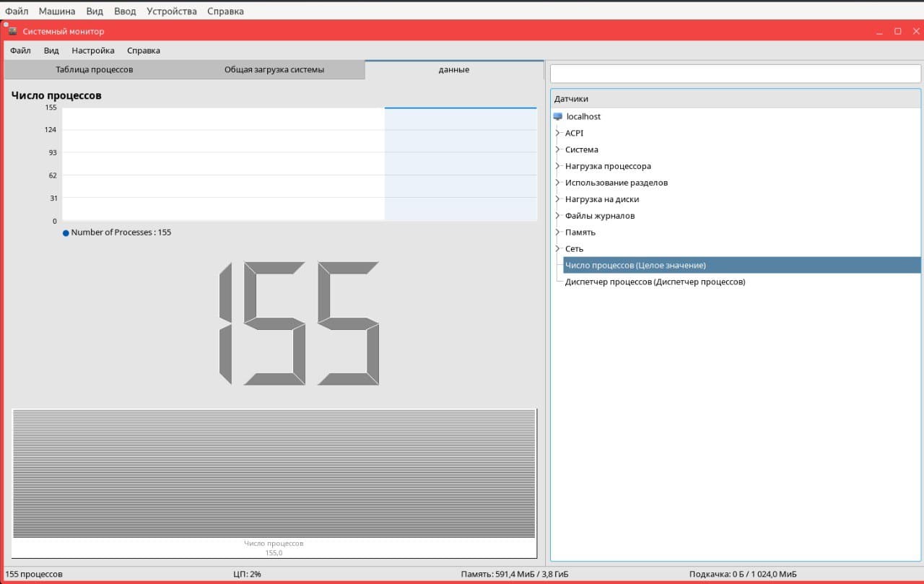924x584 pixels.
Task: Click the blue Number of Processes legend dot
Action: pyautogui.click(x=66, y=233)
